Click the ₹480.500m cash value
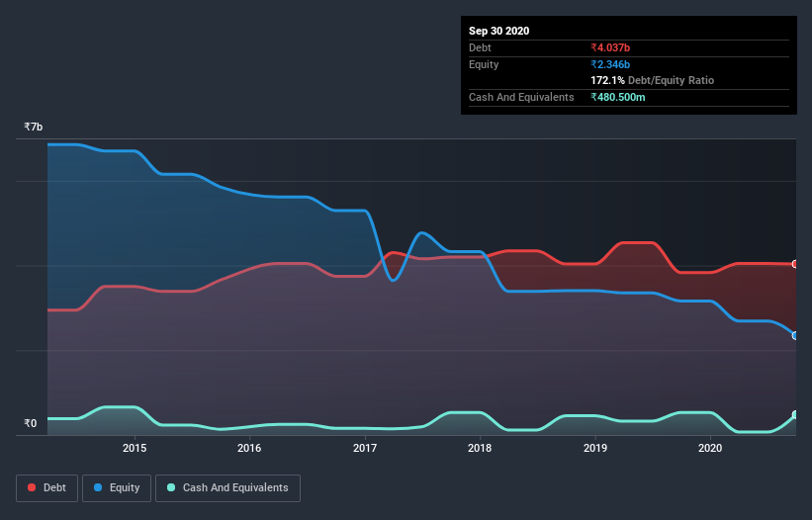Screen dimensions: 812x520 pos(618,97)
